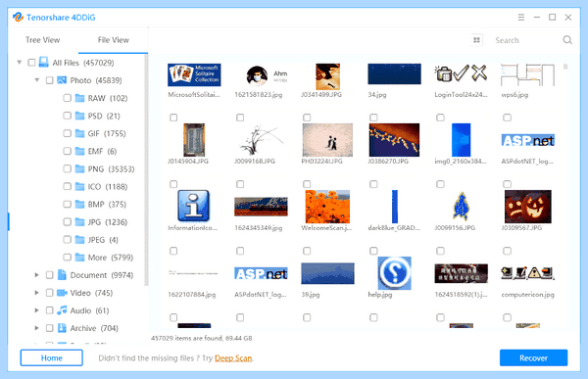
Task: Select the computericon.jpg thumbnail
Action: (x=527, y=273)
